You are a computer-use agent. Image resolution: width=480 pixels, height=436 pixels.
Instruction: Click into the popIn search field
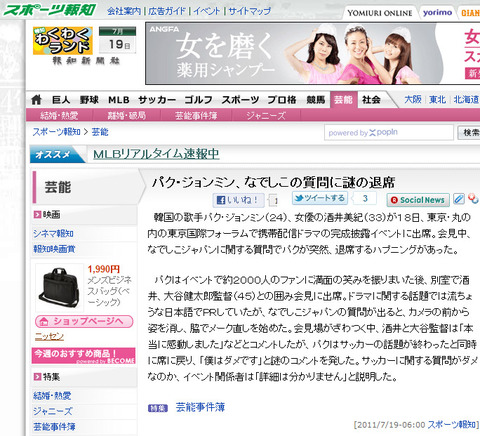(389, 133)
